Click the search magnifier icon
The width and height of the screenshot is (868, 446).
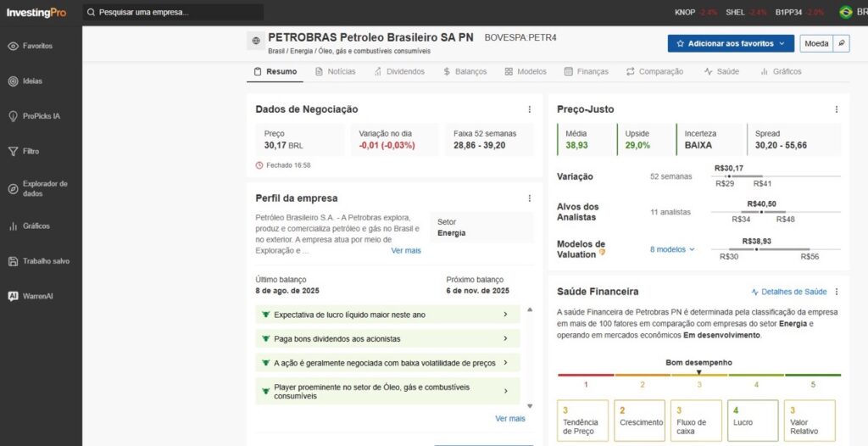[x=92, y=12]
